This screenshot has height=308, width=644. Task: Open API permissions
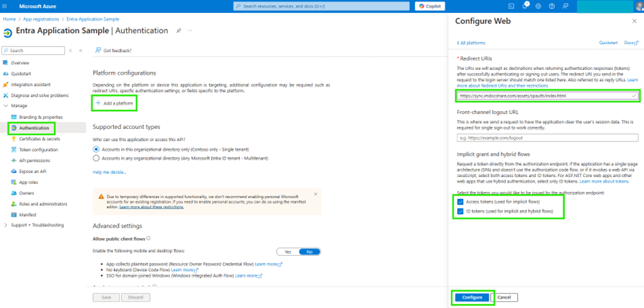pyautogui.click(x=34, y=161)
